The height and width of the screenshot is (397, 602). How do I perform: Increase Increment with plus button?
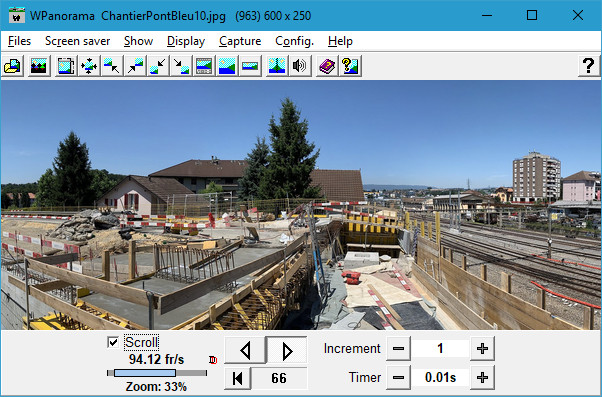(482, 349)
